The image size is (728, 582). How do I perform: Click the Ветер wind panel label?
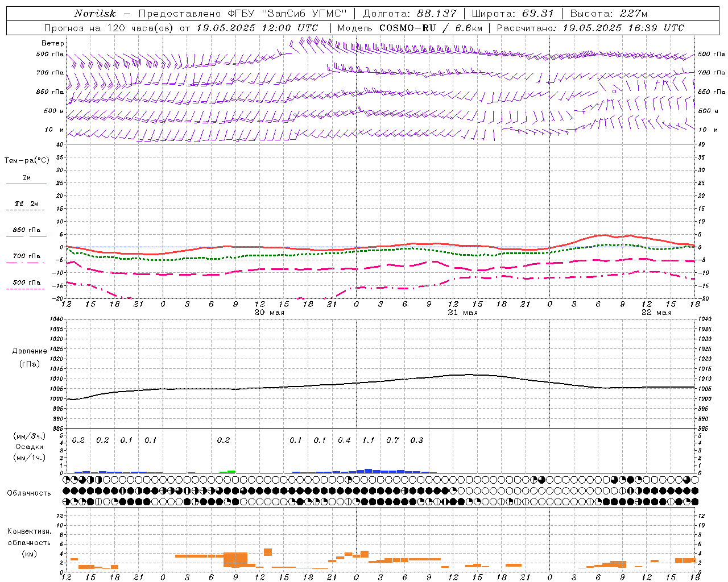tap(53, 43)
